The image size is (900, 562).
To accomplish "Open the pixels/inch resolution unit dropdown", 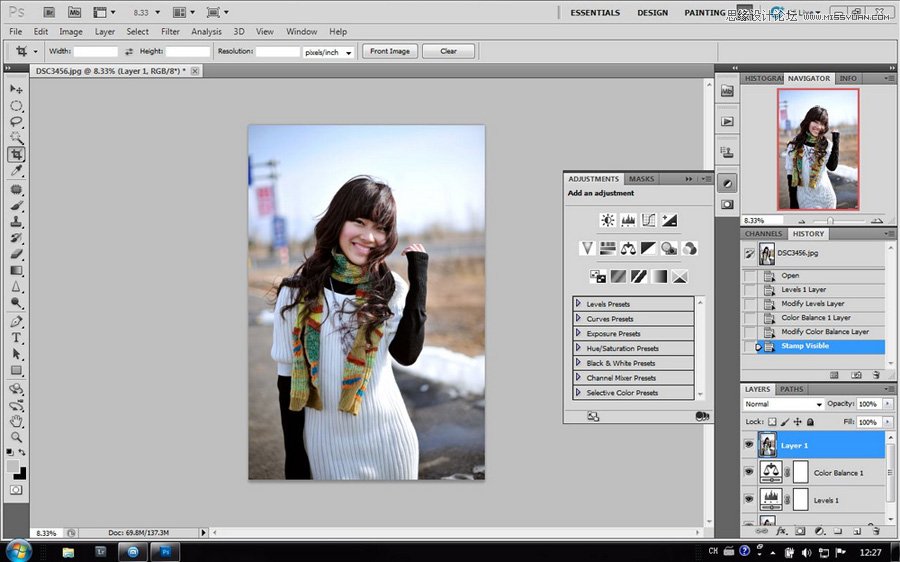I will (x=329, y=52).
